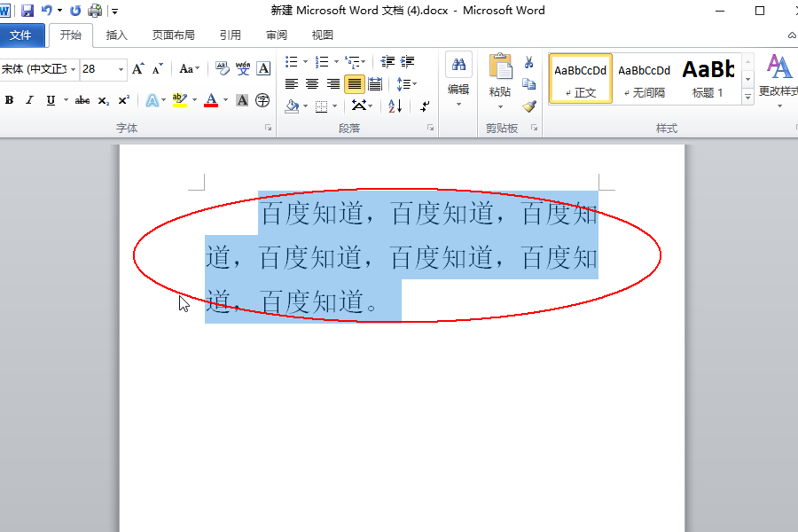Expand bullet list style options

[305, 62]
